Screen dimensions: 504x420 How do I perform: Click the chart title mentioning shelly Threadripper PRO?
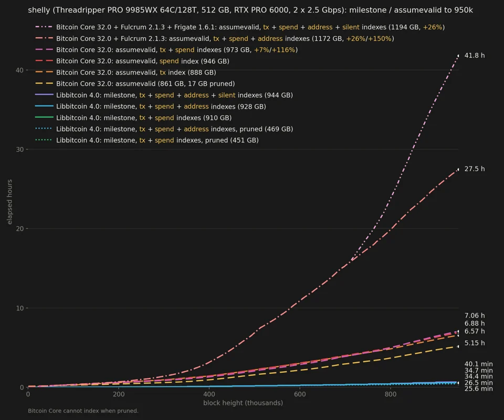coord(250,10)
